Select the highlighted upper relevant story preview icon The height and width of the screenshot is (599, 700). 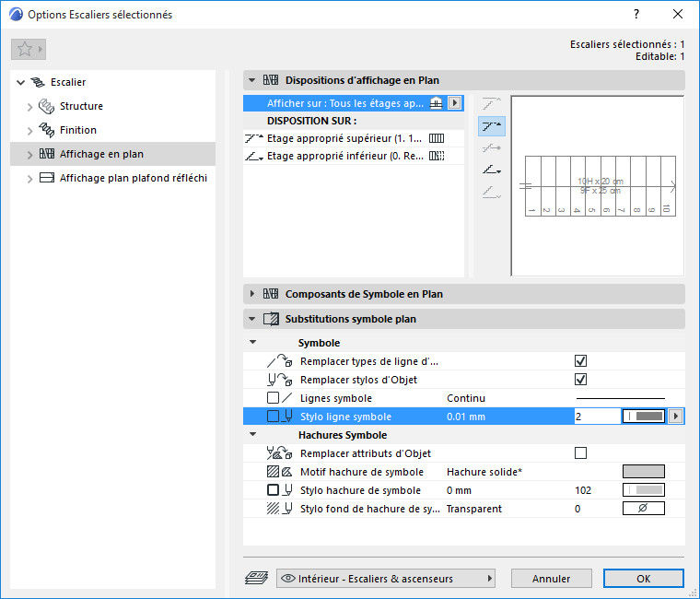492,126
